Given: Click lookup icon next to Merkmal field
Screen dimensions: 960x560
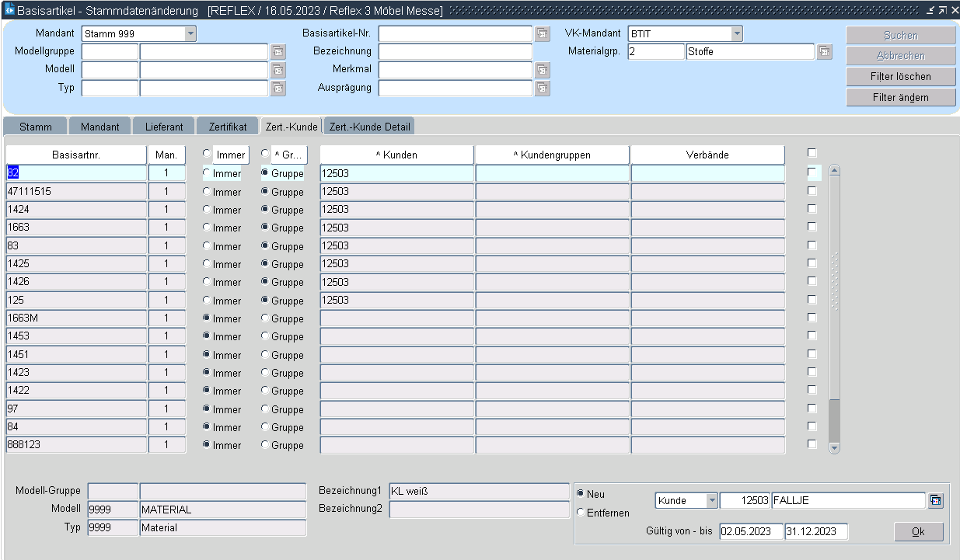Looking at the screenshot, I should (x=542, y=70).
